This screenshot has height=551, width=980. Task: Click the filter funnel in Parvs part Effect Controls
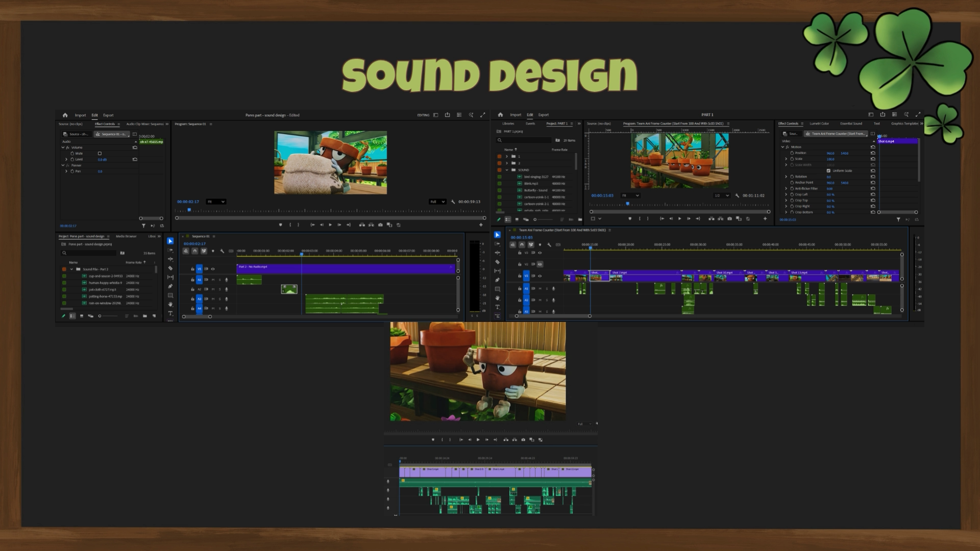coord(143,226)
